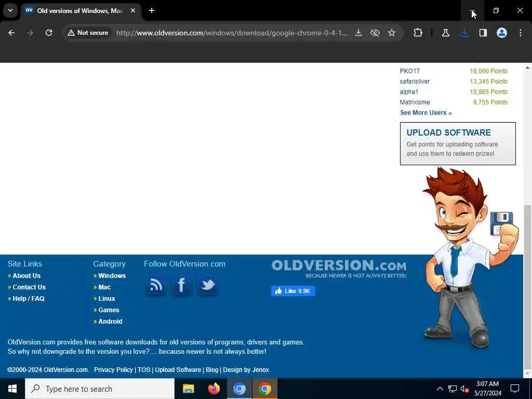Switch to Chromium blue taskbar icon

[239, 389]
